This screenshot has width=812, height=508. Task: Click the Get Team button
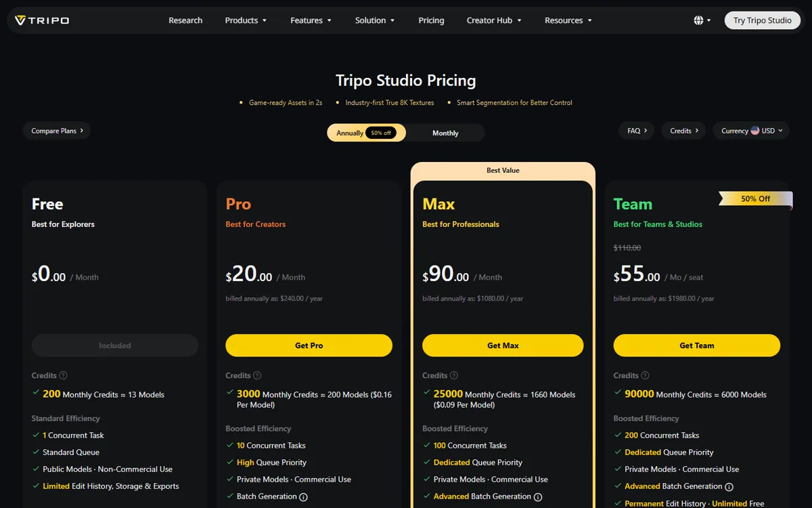click(696, 345)
